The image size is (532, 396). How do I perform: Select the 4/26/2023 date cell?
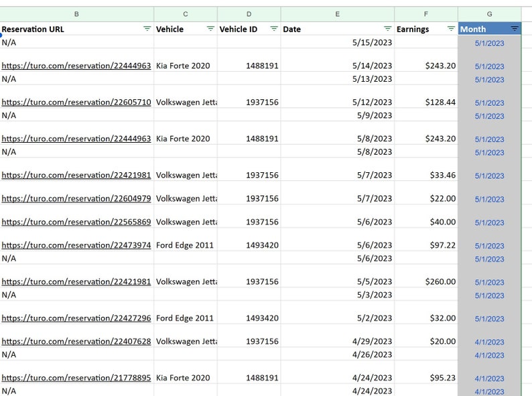338,354
